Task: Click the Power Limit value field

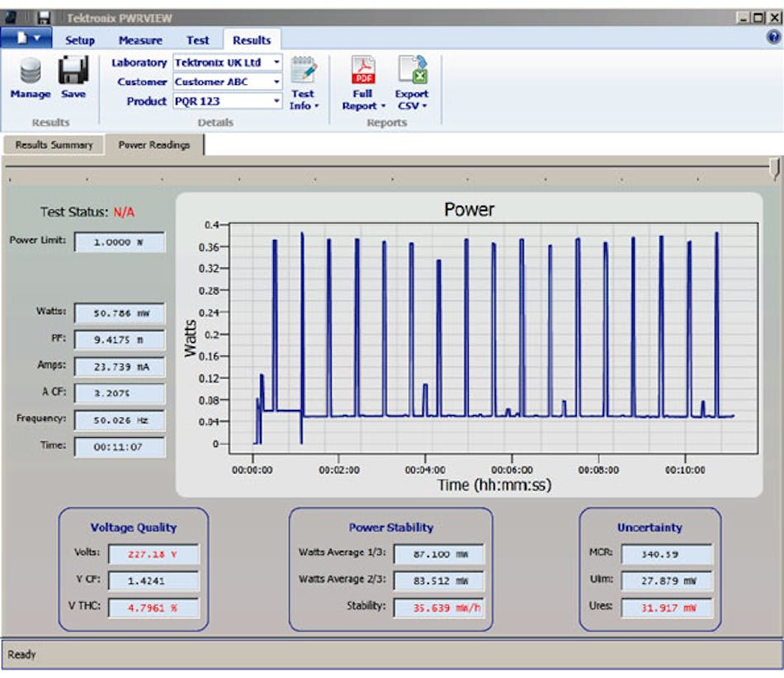Action: coord(119,242)
